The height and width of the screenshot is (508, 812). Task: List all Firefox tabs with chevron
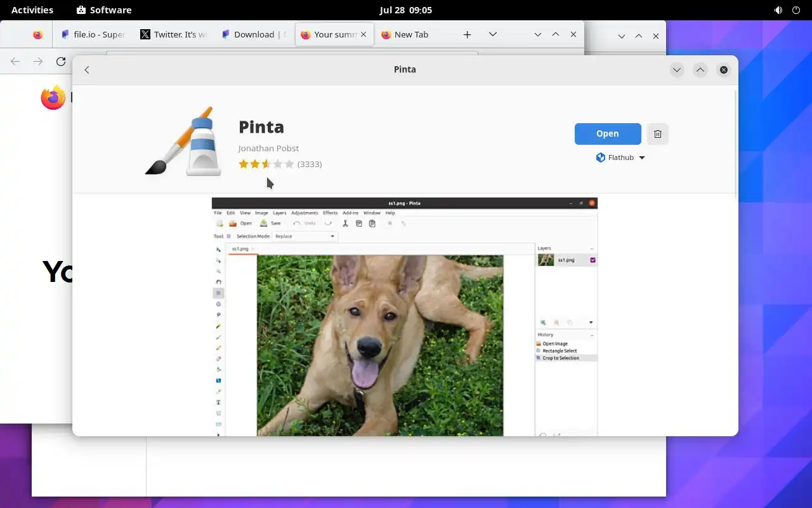click(492, 35)
